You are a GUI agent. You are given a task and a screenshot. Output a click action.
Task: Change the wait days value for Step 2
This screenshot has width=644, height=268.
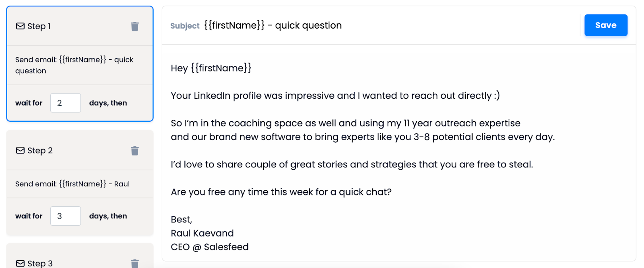click(x=65, y=216)
